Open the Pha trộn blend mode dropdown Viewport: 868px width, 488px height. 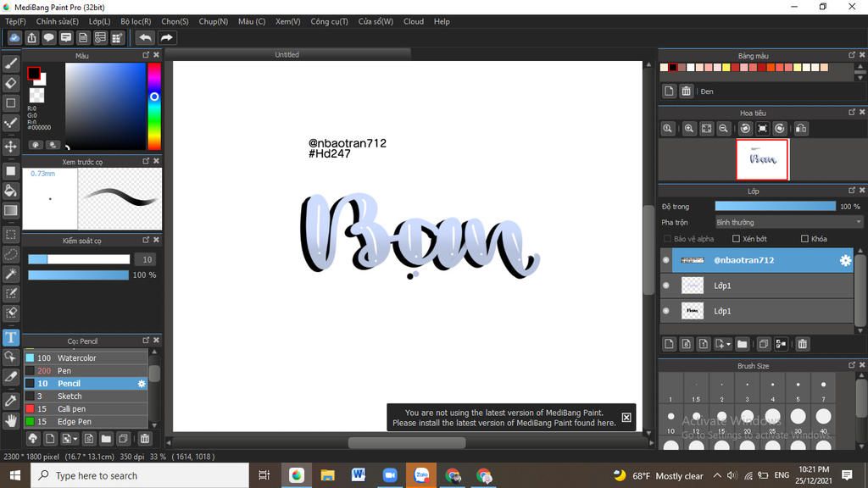tap(788, 223)
